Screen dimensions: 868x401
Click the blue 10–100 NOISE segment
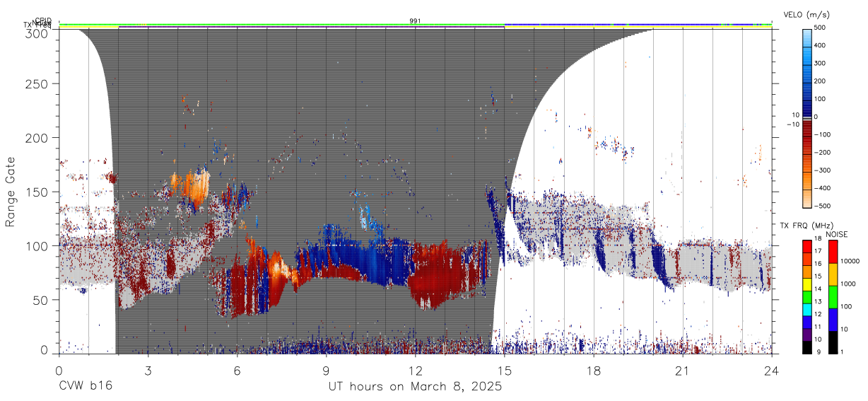tap(833, 319)
